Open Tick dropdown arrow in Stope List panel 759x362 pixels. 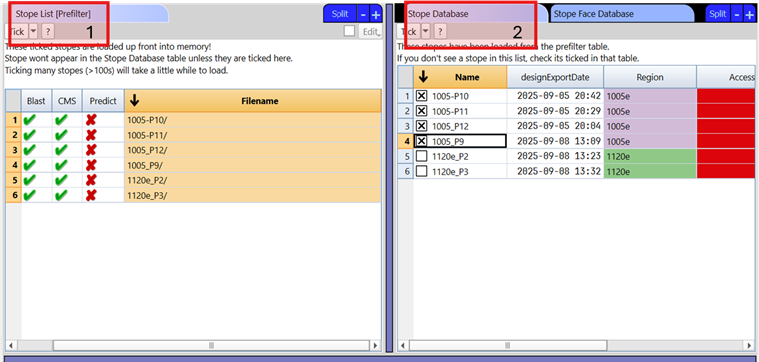(x=33, y=32)
